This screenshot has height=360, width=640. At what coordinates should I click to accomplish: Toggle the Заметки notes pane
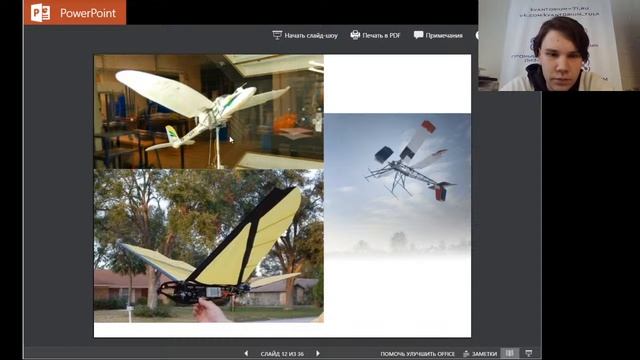tap(480, 354)
